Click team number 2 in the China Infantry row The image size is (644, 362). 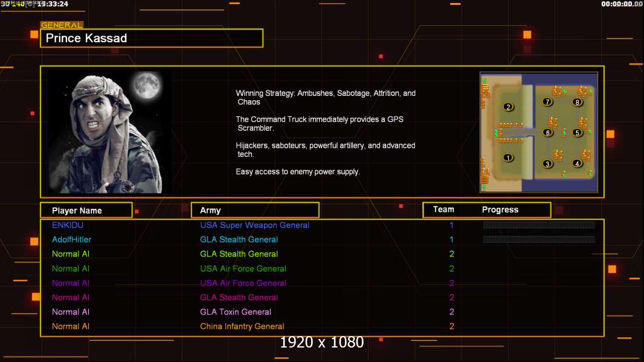[452, 326]
